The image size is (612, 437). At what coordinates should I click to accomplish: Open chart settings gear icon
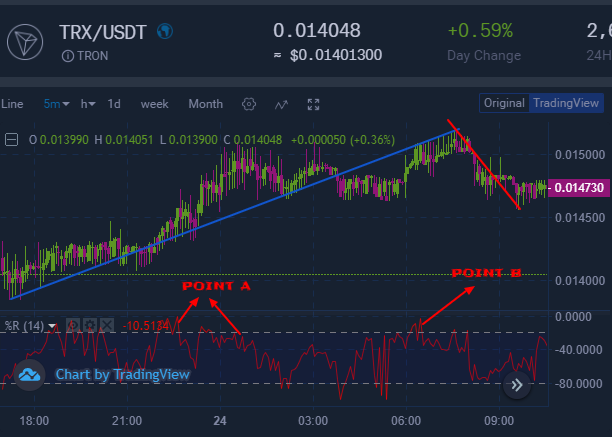coord(249,104)
